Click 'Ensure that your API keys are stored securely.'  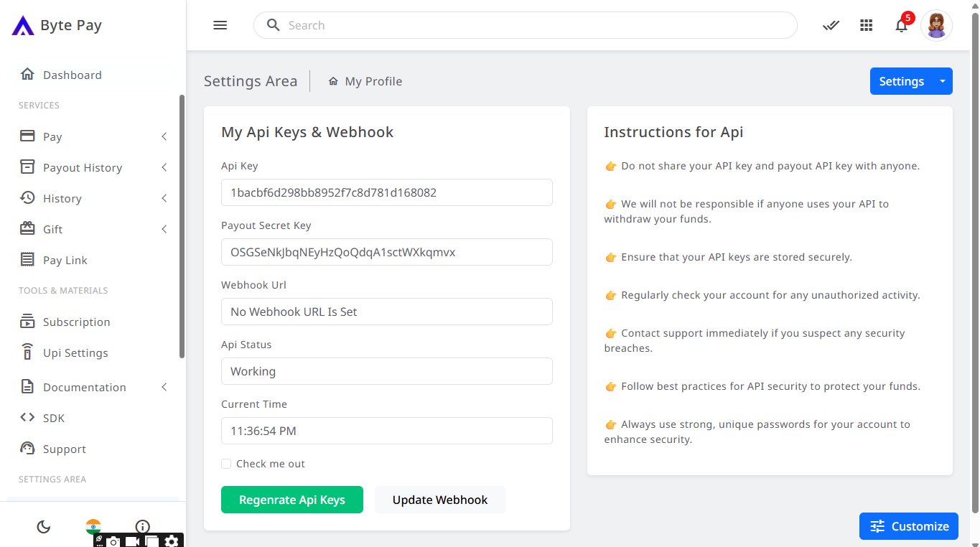pos(737,257)
